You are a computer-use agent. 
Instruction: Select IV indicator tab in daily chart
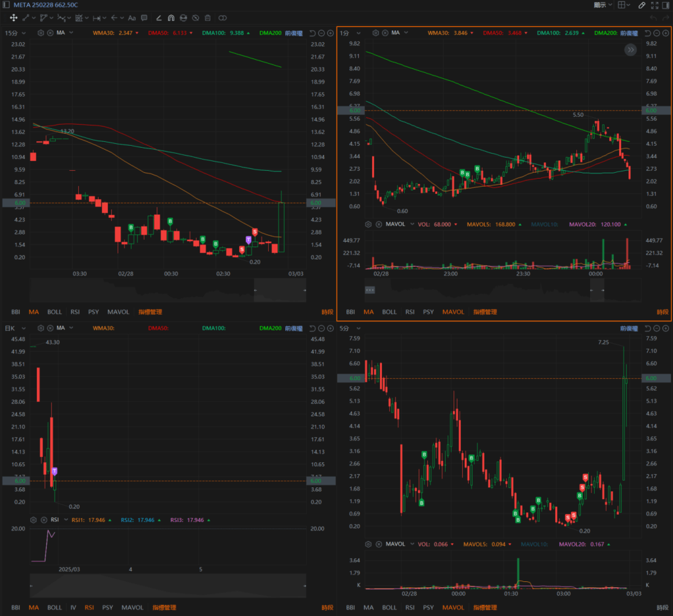tap(73, 607)
